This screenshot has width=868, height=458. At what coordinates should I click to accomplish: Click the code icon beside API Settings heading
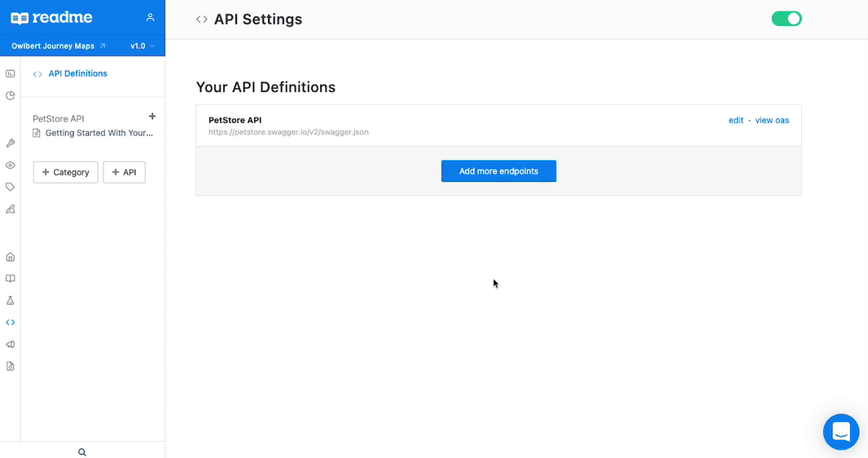click(x=201, y=20)
